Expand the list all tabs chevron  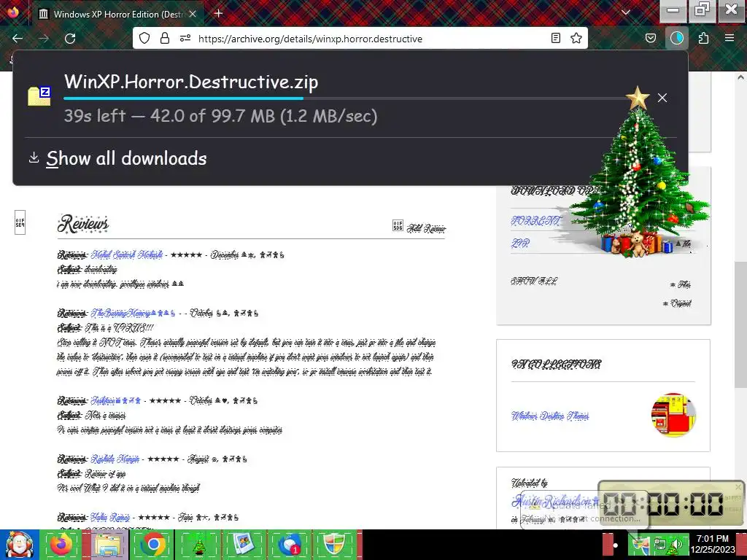coord(626,13)
